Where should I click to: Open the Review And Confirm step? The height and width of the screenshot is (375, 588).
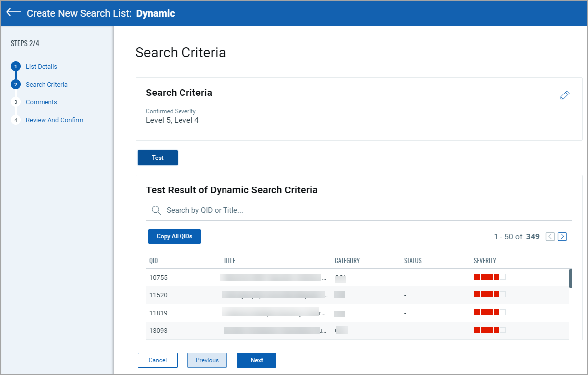(54, 120)
